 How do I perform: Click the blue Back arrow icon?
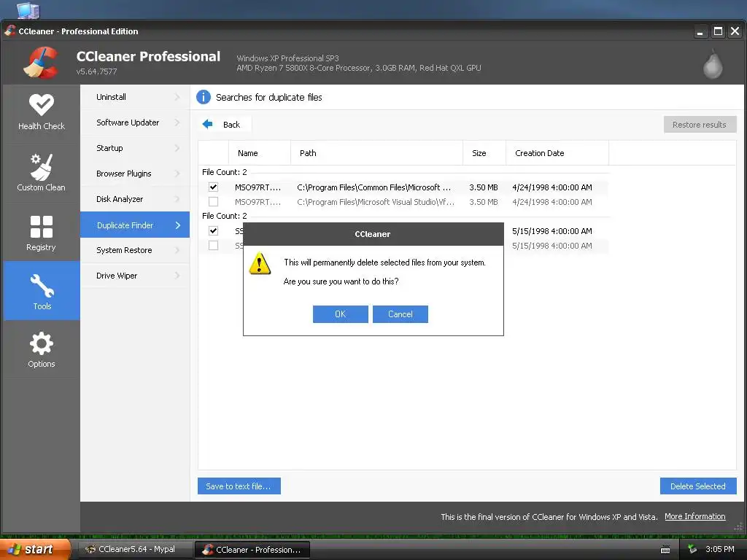point(208,124)
